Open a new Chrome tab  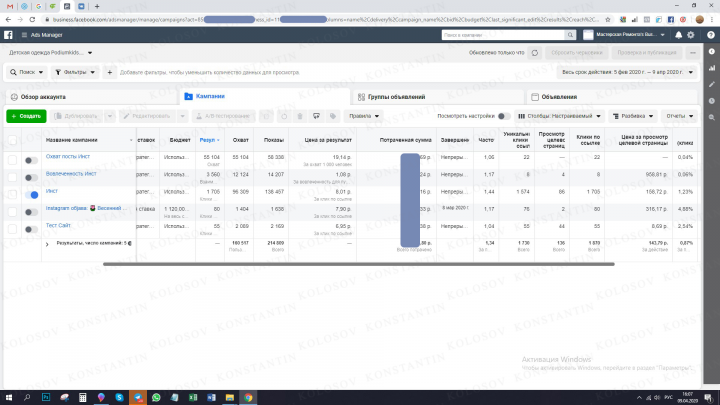[x=97, y=6]
